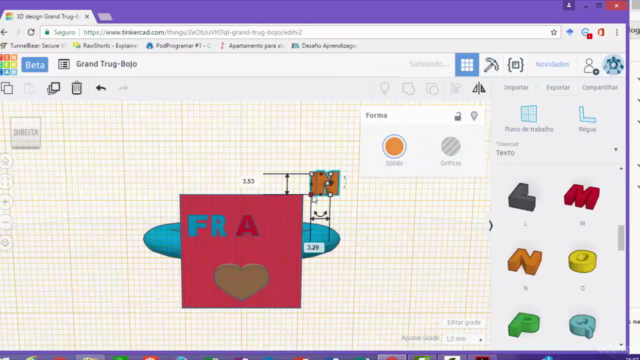640x360 pixels.
Task: Click the Editar grade button
Action: (464, 322)
